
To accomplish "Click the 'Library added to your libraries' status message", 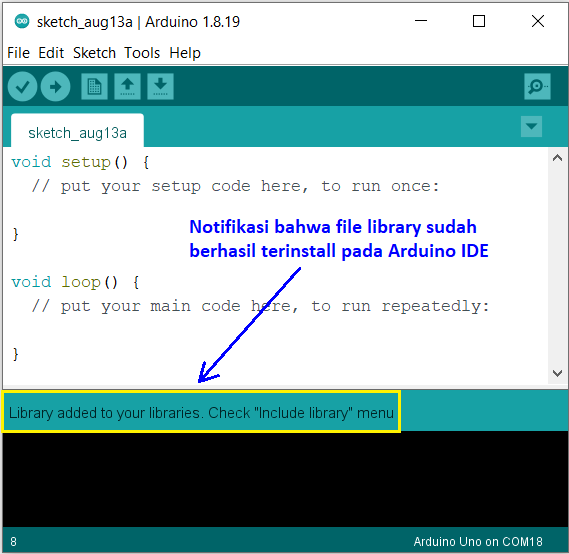I will [201, 413].
